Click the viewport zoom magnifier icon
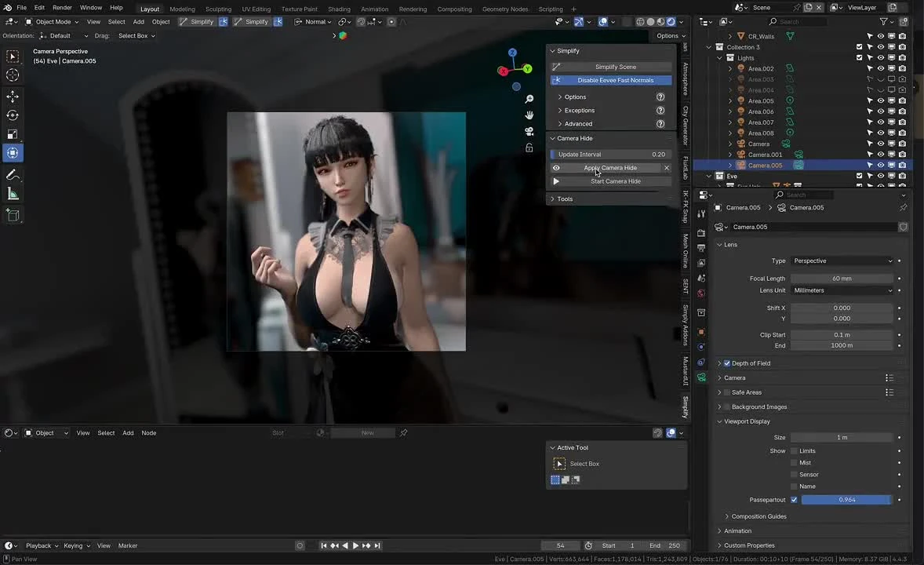The image size is (924, 565). coord(529,99)
